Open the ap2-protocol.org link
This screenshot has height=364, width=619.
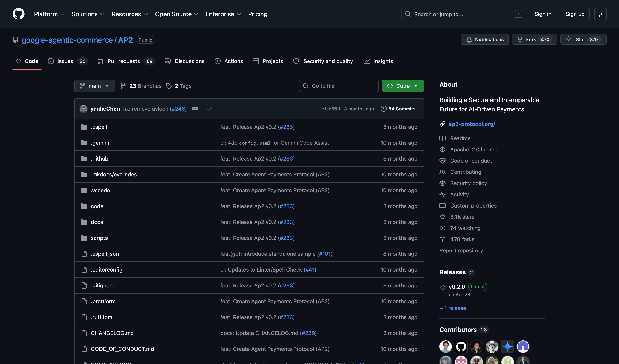pos(472,124)
